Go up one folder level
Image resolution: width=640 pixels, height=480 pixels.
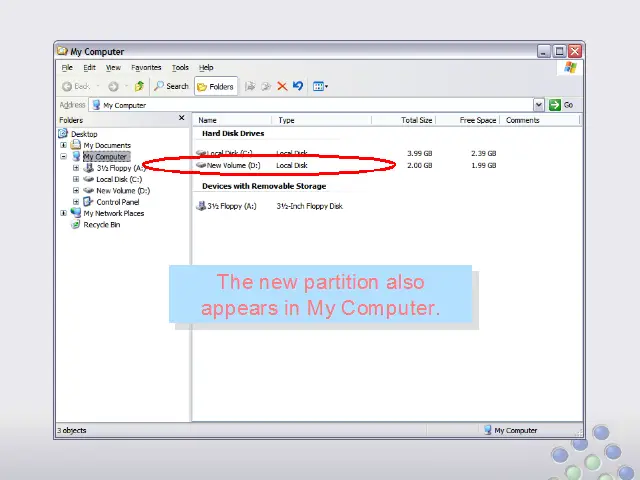pyautogui.click(x=139, y=87)
